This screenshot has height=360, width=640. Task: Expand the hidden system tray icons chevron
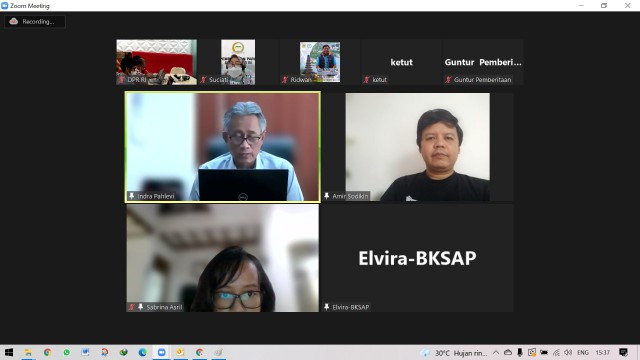(496, 352)
